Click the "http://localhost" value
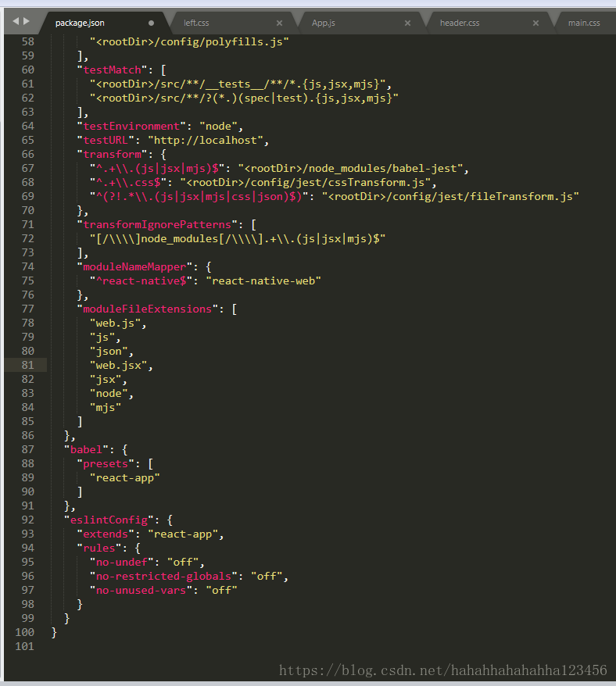Screen dimensions: 616x686 [x=206, y=140]
